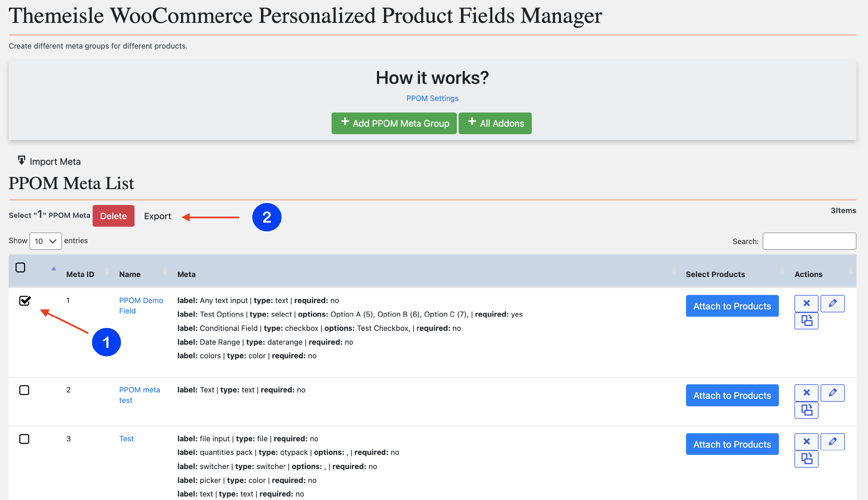Check the checkbox for "PPOM meta test"

(24, 390)
